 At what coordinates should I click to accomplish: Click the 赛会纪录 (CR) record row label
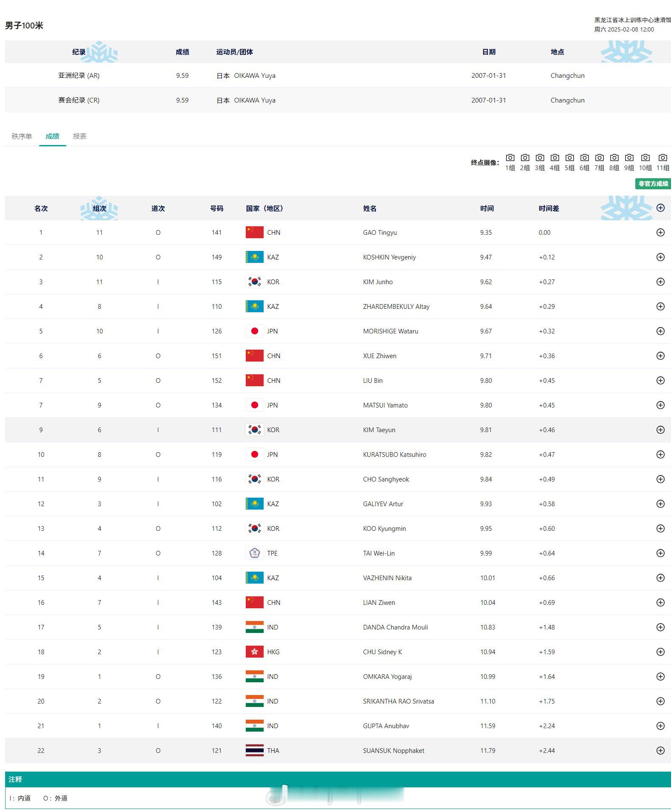coord(79,100)
